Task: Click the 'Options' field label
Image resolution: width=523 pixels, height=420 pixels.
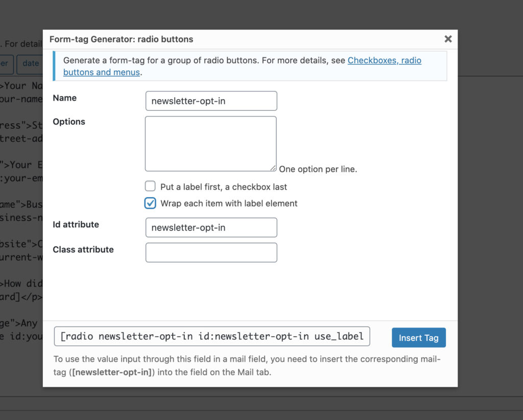Action: pyautogui.click(x=69, y=122)
